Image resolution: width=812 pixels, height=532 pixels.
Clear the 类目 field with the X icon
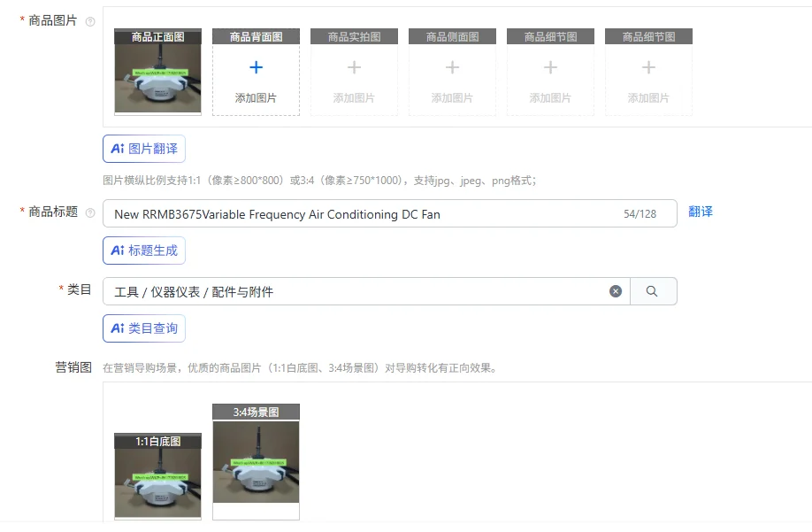[616, 291]
